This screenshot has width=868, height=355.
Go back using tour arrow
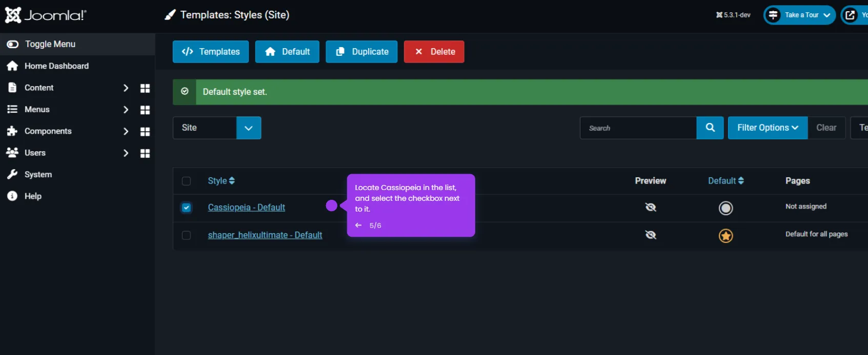(x=358, y=225)
